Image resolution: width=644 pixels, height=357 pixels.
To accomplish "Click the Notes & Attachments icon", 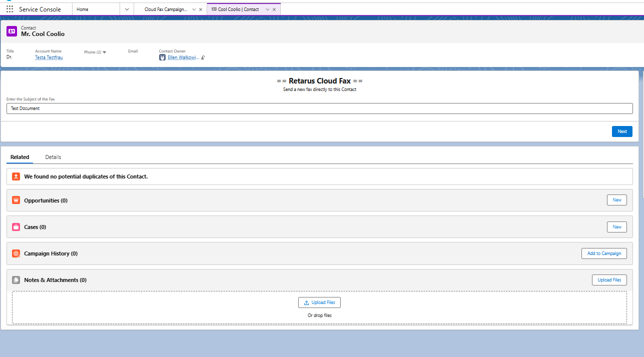I will 16,280.
